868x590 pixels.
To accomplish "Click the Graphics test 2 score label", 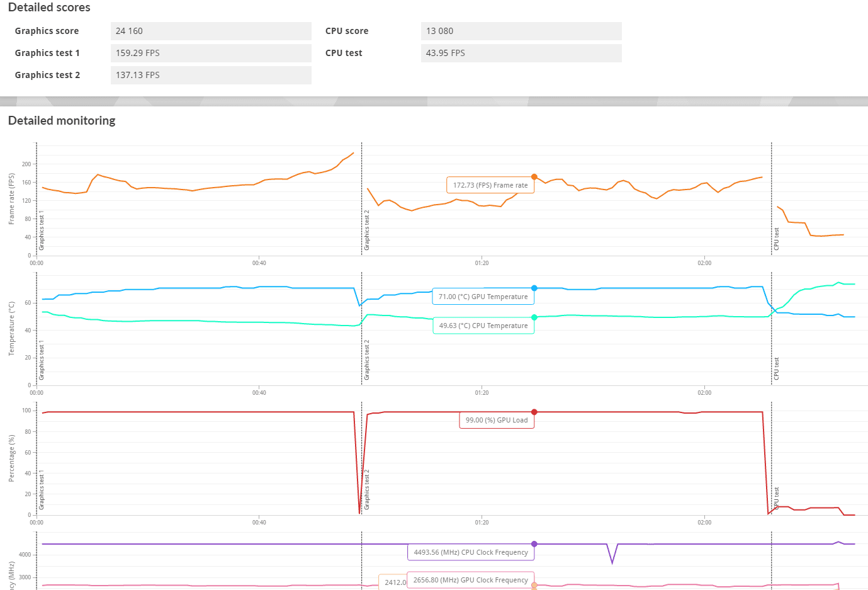I will point(47,75).
